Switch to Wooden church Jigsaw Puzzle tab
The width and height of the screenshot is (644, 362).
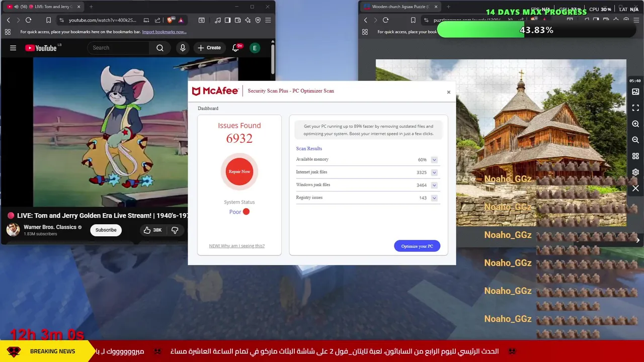click(x=400, y=7)
